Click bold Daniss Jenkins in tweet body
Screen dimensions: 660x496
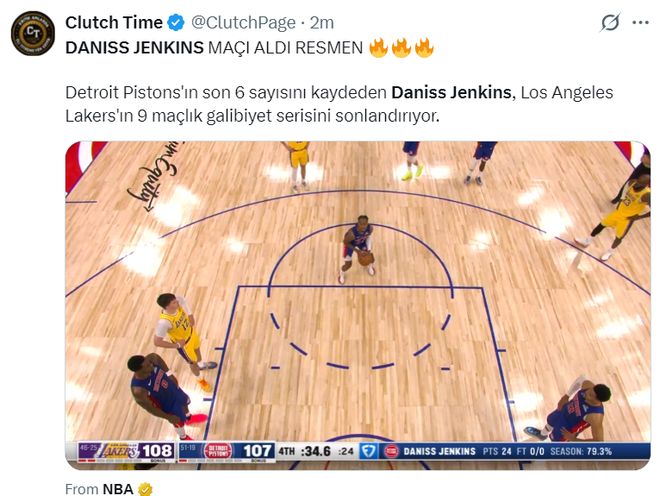point(451,93)
